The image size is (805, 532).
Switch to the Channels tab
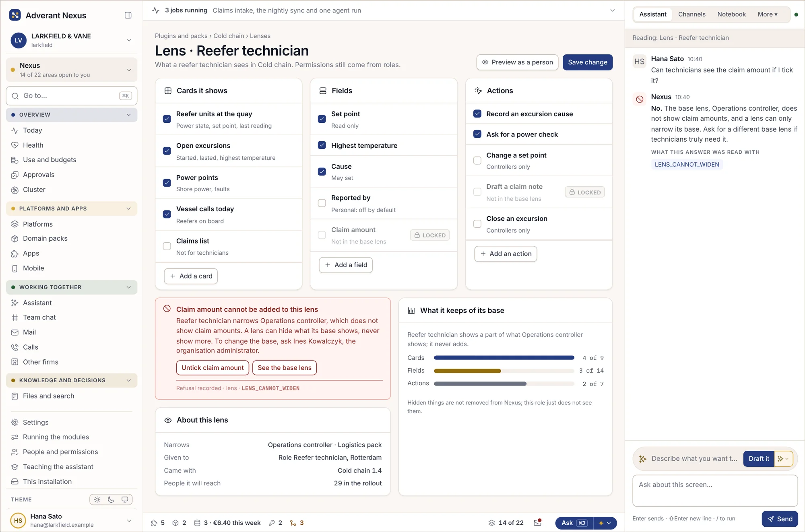point(691,14)
